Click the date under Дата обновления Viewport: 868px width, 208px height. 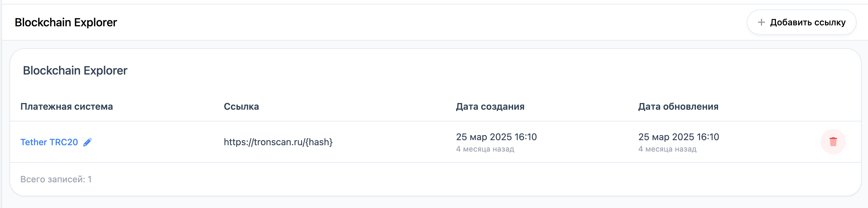tap(678, 137)
